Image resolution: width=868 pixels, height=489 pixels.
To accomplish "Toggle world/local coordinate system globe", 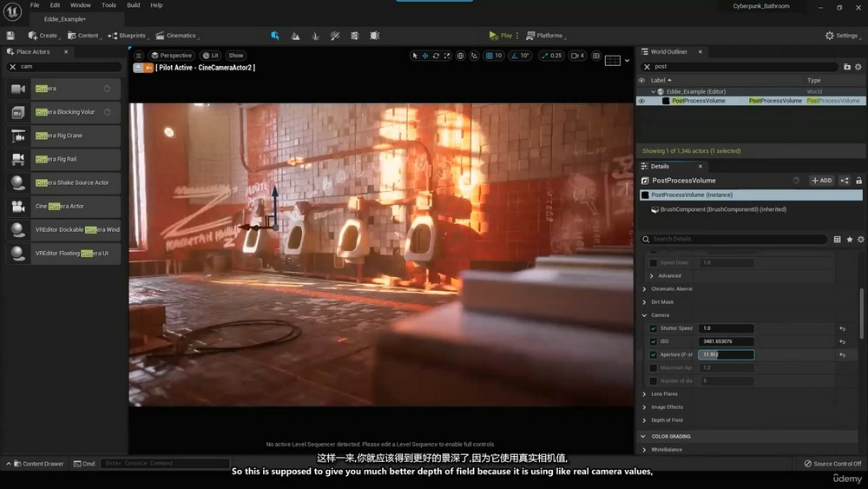I will coord(460,56).
